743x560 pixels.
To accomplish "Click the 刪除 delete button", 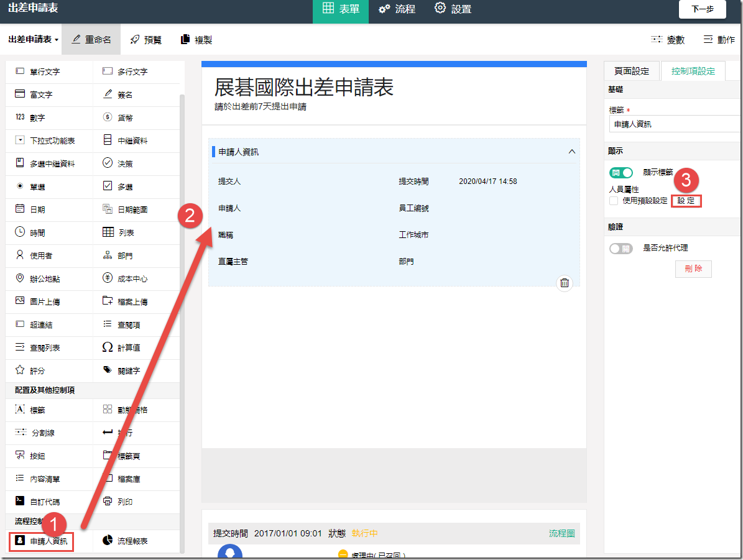I will pyautogui.click(x=693, y=269).
